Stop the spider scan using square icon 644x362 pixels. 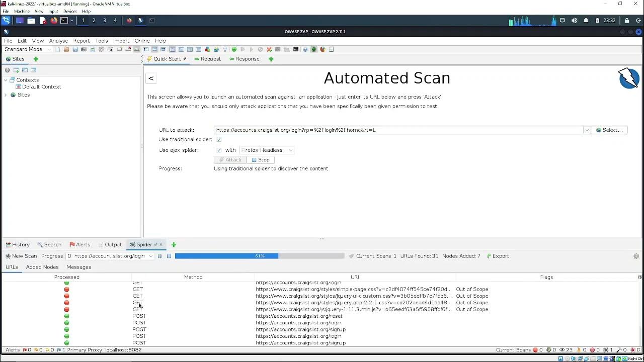[169, 256]
